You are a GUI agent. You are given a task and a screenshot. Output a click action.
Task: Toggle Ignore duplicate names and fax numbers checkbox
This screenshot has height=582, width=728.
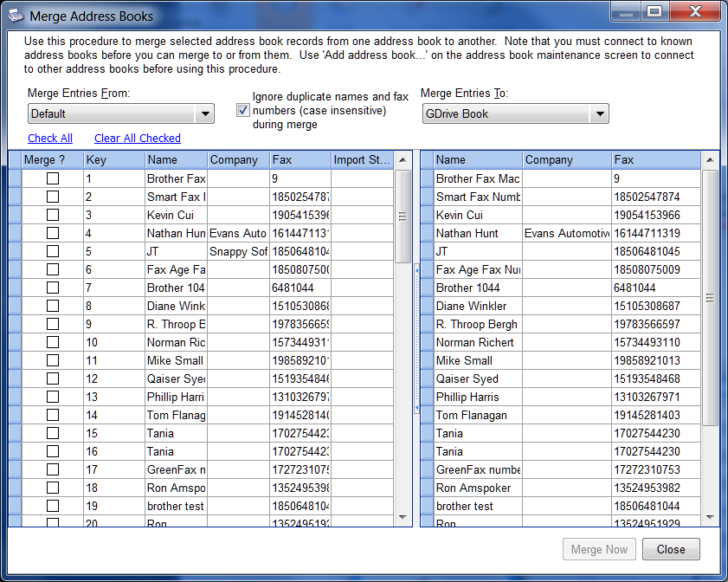coord(243,110)
